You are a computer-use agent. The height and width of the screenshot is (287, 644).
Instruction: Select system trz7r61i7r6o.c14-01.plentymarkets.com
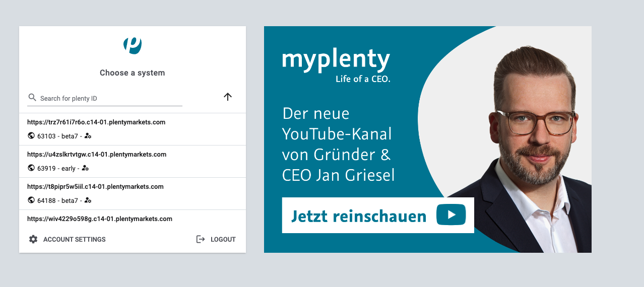[x=96, y=122]
